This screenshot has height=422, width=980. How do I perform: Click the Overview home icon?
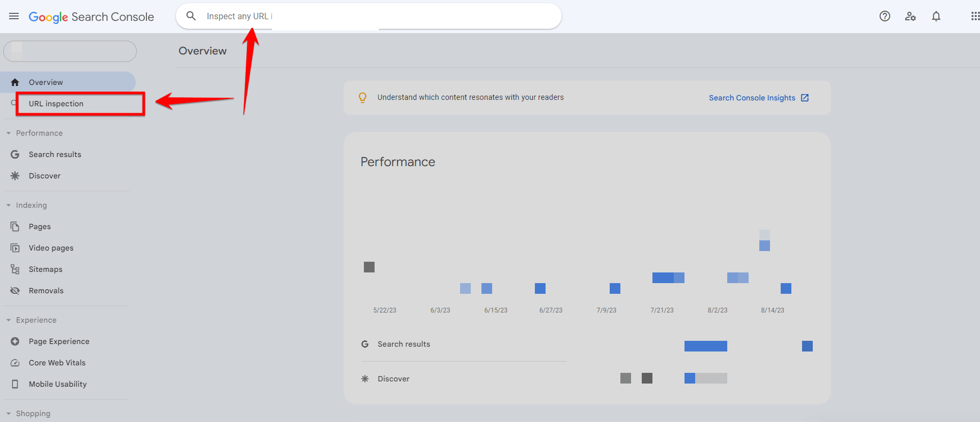[15, 82]
